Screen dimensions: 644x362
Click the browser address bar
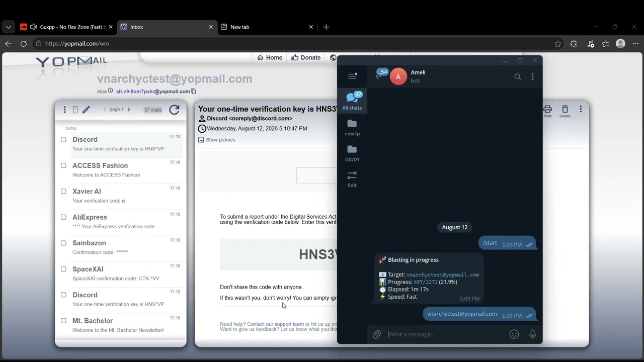click(297, 44)
